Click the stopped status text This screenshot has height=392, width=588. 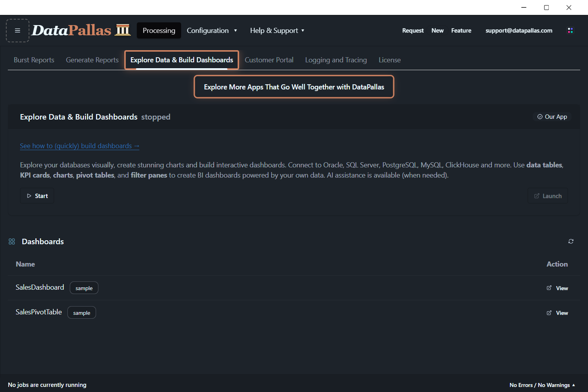point(156,117)
